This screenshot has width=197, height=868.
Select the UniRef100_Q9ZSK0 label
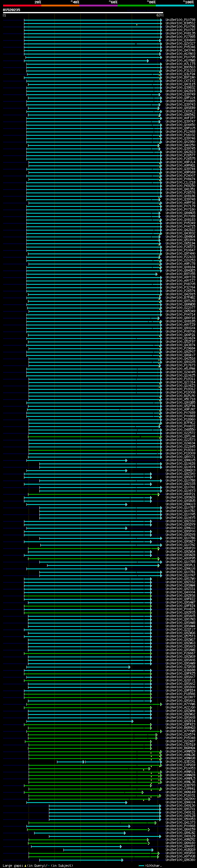tap(180, 474)
